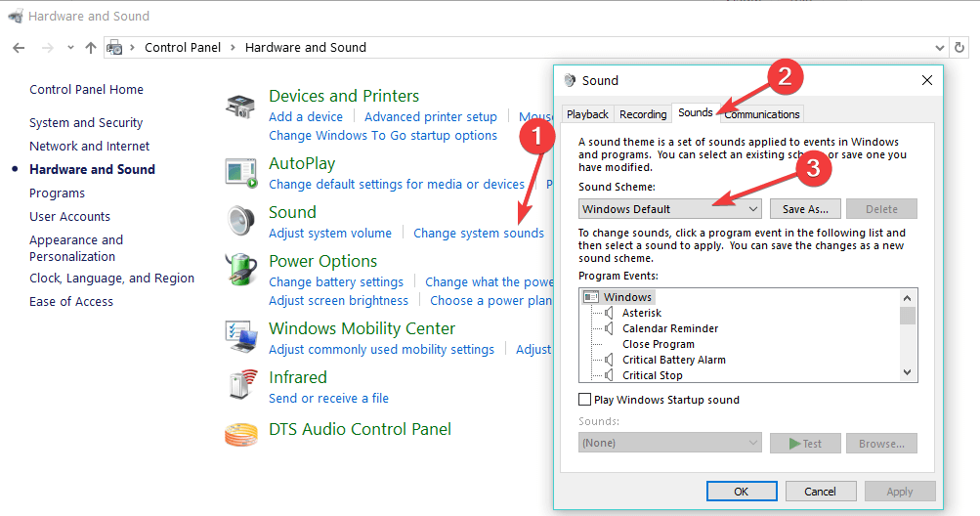Click chevron before Control Panel in breadcrumb
980x516 pixels.
[132, 48]
